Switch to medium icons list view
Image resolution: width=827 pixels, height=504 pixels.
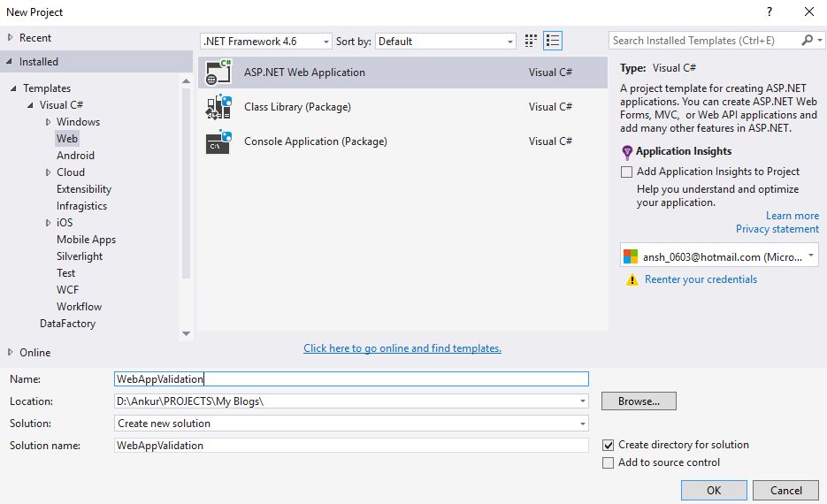click(x=553, y=41)
